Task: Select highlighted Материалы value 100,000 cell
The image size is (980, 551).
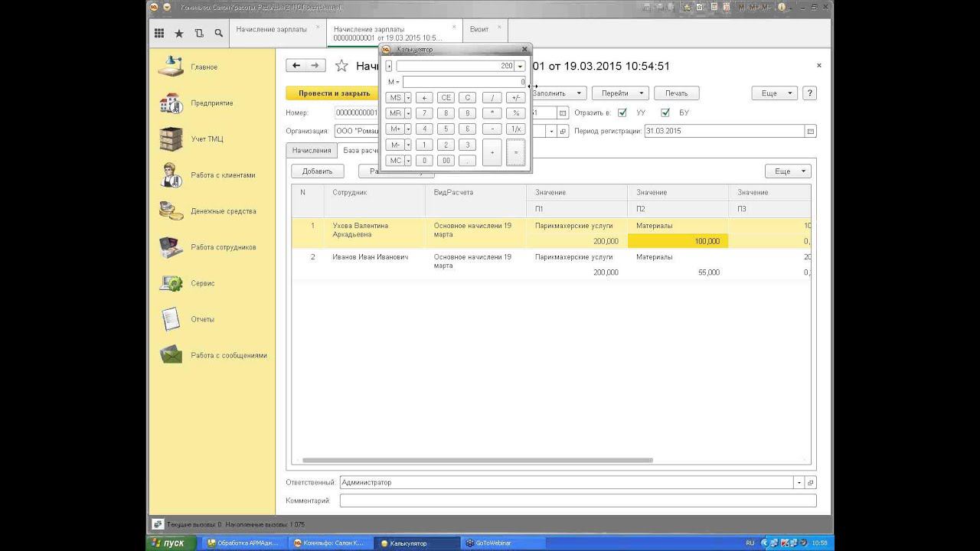Action: (x=678, y=241)
